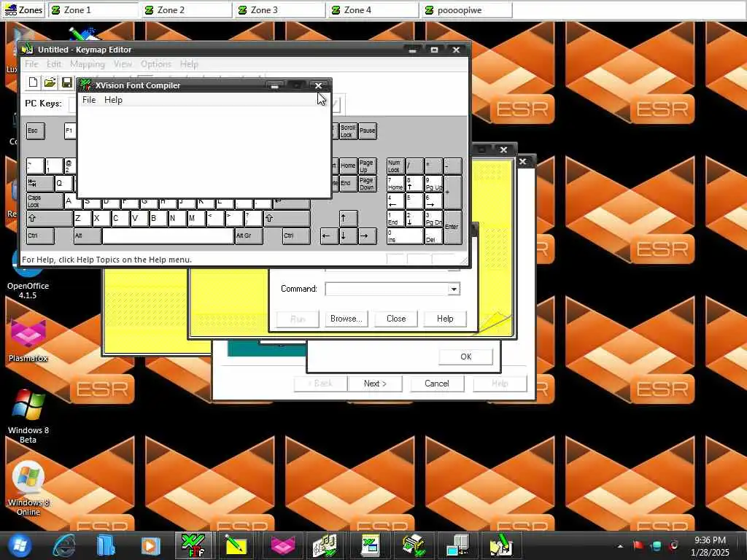This screenshot has width=747, height=560.
Task: Select the Caps Lock key on keyboard map
Action: pyautogui.click(x=44, y=201)
